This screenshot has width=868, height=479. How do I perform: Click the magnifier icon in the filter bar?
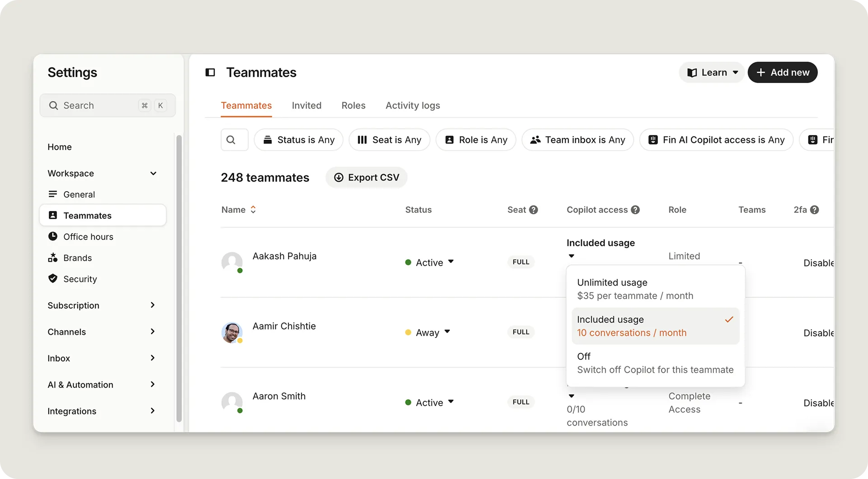231,140
